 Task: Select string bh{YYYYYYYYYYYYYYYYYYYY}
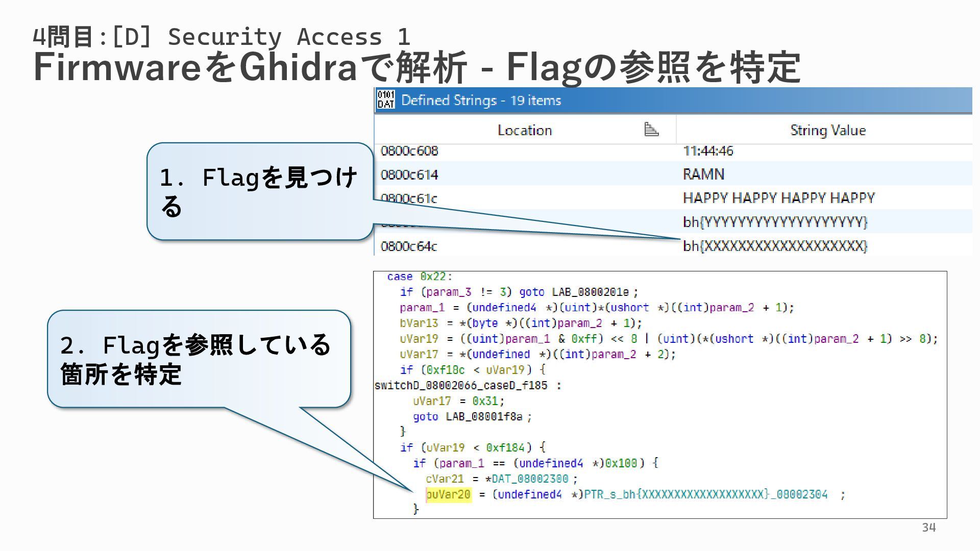pyautogui.click(x=775, y=222)
